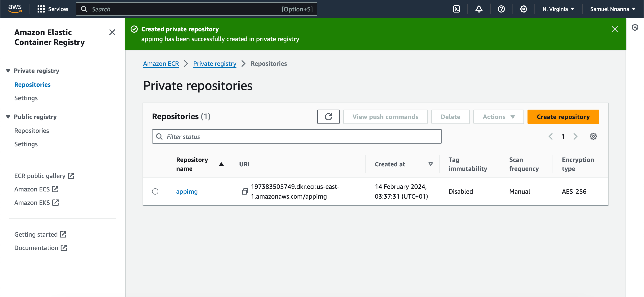Focus the Filter status search field
This screenshot has width=644, height=297.
tap(297, 136)
